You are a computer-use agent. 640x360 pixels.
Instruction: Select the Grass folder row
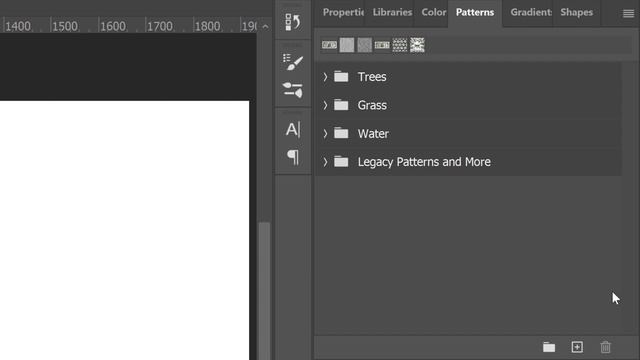[469, 105]
